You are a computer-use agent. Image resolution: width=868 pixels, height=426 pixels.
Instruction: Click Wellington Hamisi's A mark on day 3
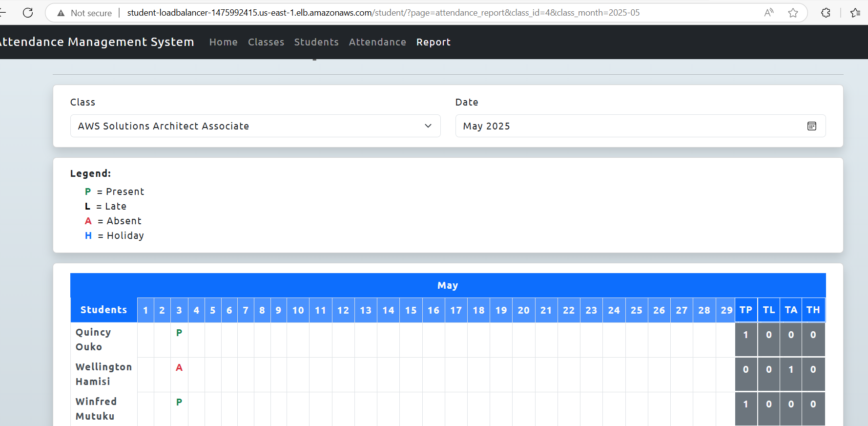click(x=179, y=367)
